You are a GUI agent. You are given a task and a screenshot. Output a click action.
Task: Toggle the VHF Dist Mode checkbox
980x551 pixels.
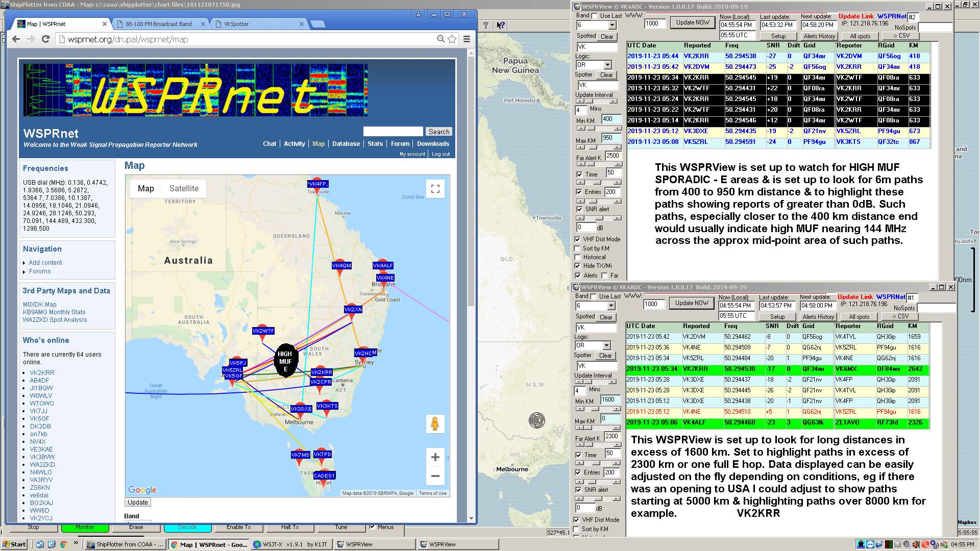577,239
